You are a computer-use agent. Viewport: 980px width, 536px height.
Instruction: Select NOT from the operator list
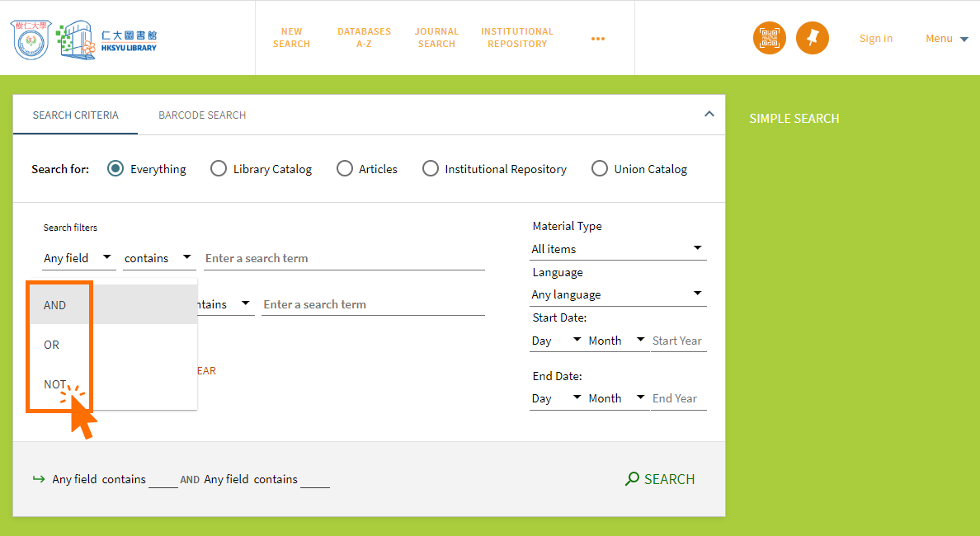tap(55, 384)
